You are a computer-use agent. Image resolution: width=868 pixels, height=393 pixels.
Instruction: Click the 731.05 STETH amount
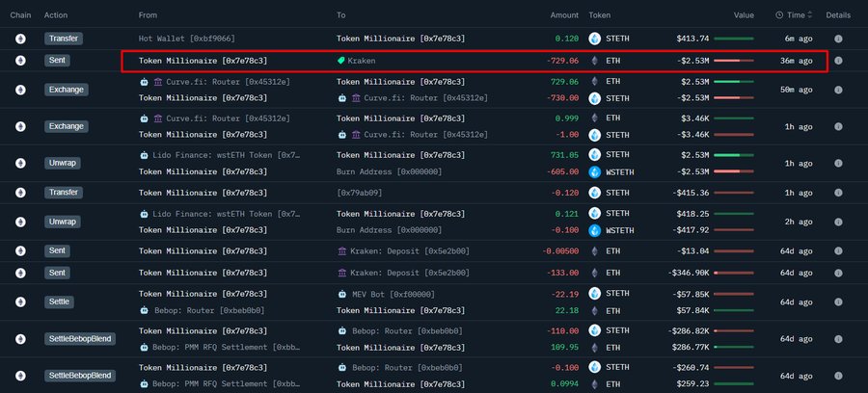564,155
